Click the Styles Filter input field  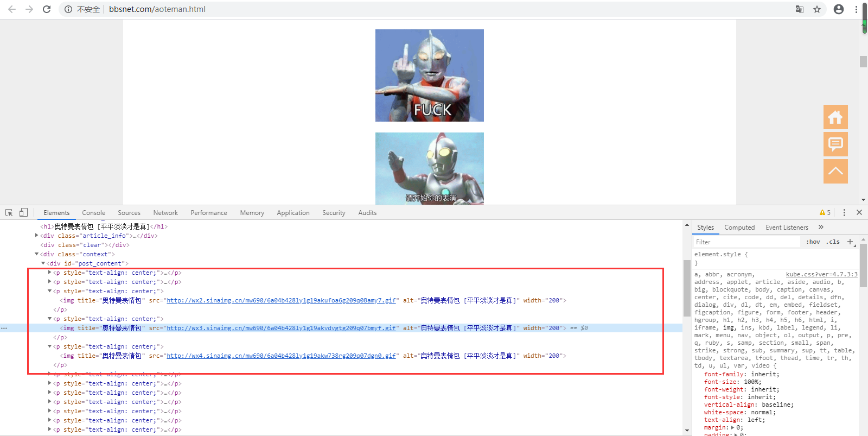tap(746, 242)
